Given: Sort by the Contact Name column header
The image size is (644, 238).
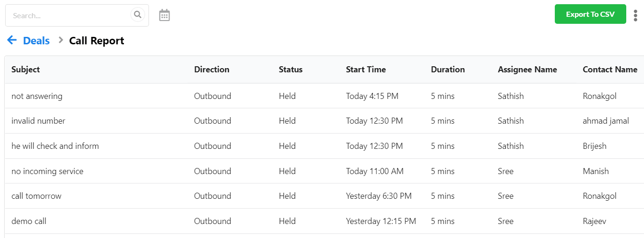Looking at the screenshot, I should (610, 70).
